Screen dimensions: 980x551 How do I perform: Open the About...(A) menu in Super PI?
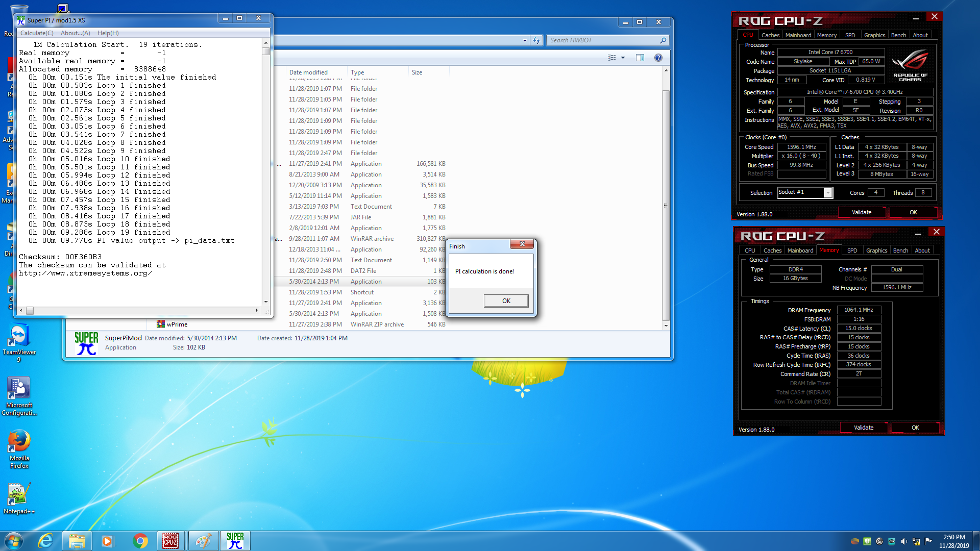[76, 33]
